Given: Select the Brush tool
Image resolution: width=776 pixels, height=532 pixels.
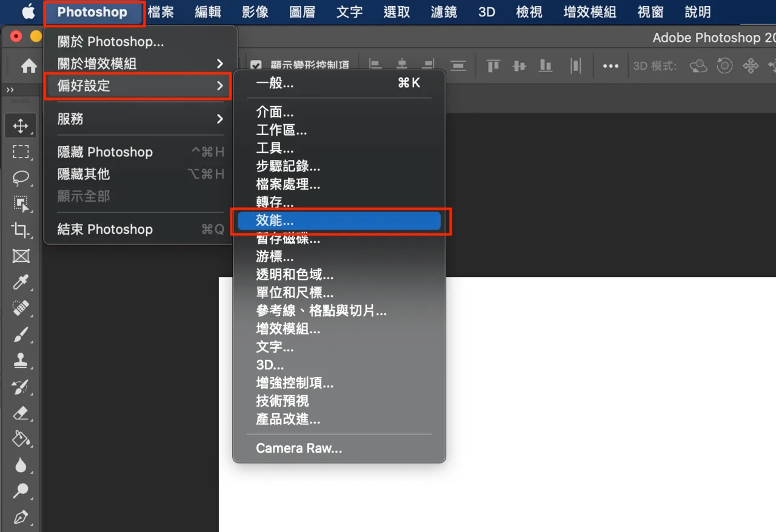Looking at the screenshot, I should (21, 334).
